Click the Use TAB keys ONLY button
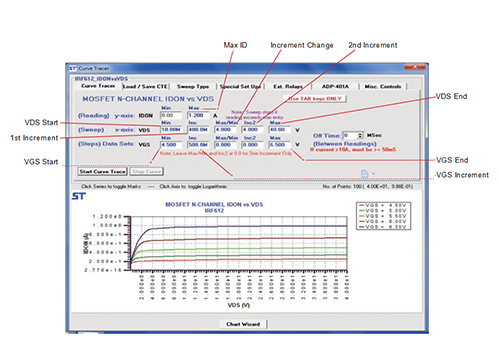The image size is (500, 361). (315, 99)
